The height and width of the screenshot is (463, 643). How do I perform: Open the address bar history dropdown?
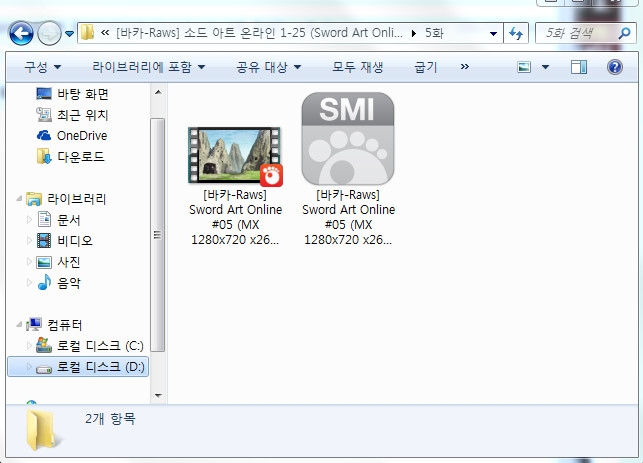493,33
